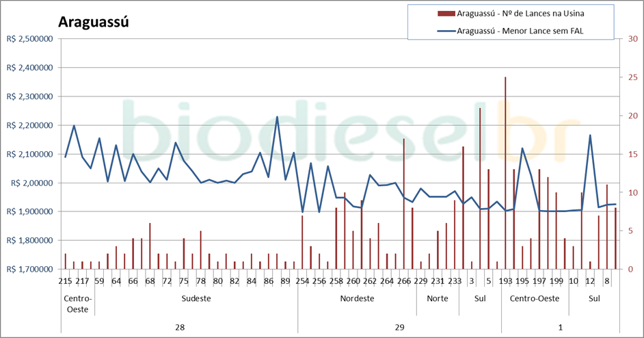
Task: Click the x-axis lot label '89'
Action: click(285, 281)
